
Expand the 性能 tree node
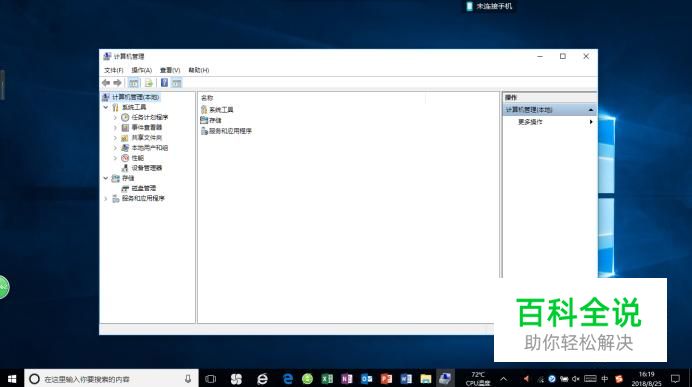[x=115, y=158]
